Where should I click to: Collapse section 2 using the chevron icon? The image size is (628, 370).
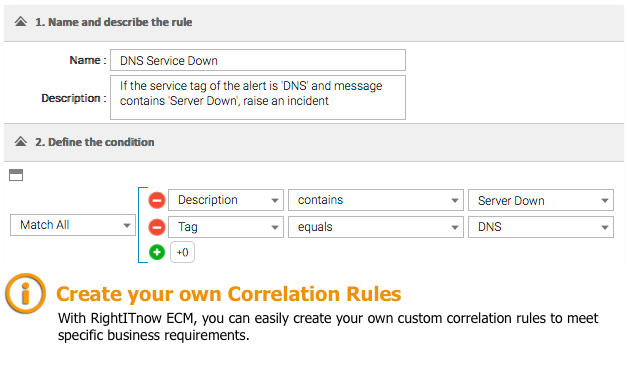tap(21, 142)
